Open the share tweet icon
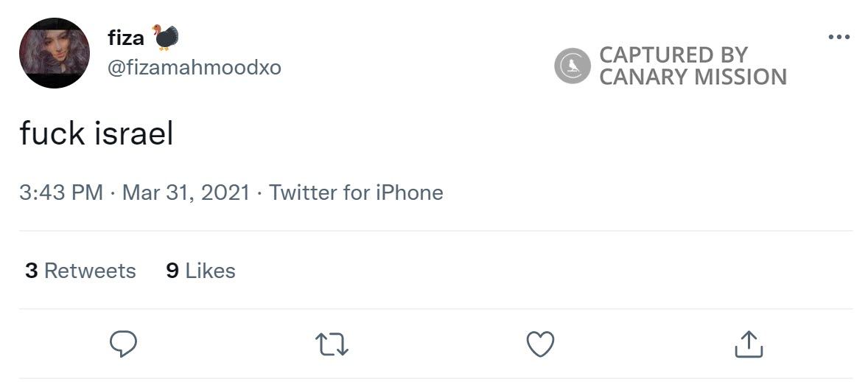 pos(748,344)
